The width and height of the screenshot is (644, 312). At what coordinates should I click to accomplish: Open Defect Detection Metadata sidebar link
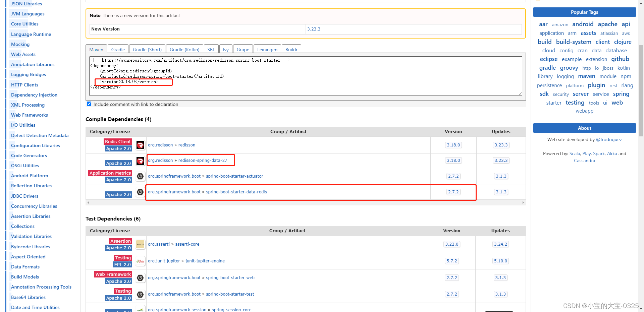40,135
